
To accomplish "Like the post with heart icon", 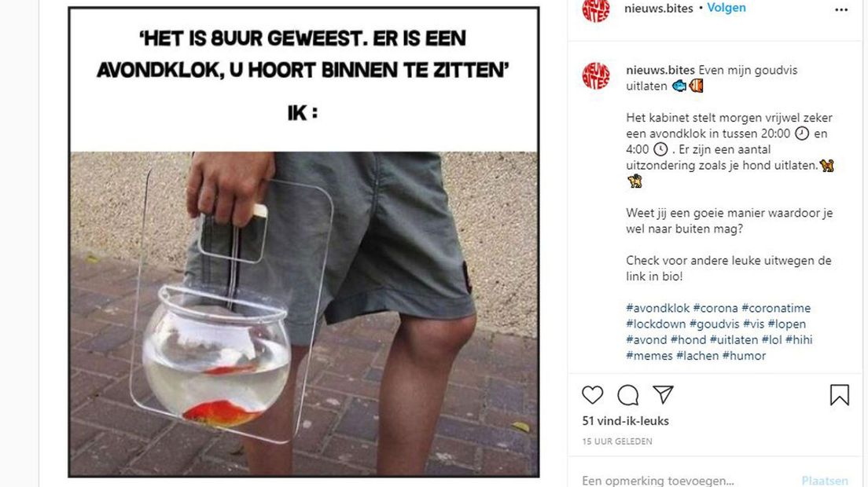I will 592,394.
